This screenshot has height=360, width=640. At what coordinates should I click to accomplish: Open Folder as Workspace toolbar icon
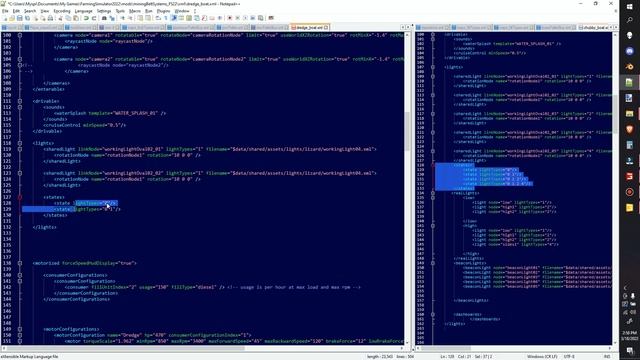[x=211, y=18]
